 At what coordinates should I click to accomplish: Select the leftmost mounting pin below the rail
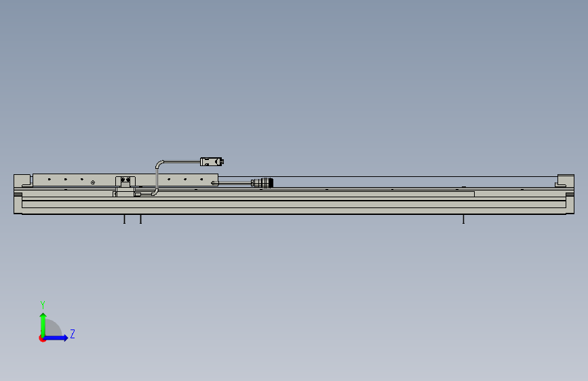click(x=125, y=219)
